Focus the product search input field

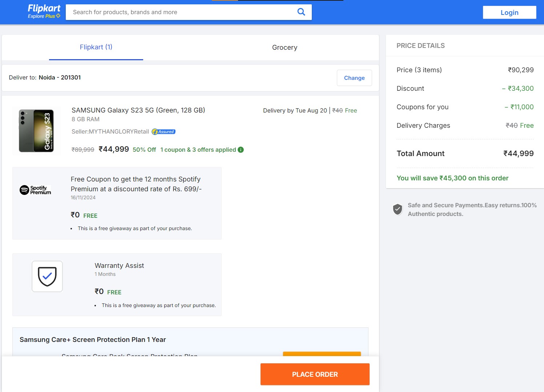(182, 12)
